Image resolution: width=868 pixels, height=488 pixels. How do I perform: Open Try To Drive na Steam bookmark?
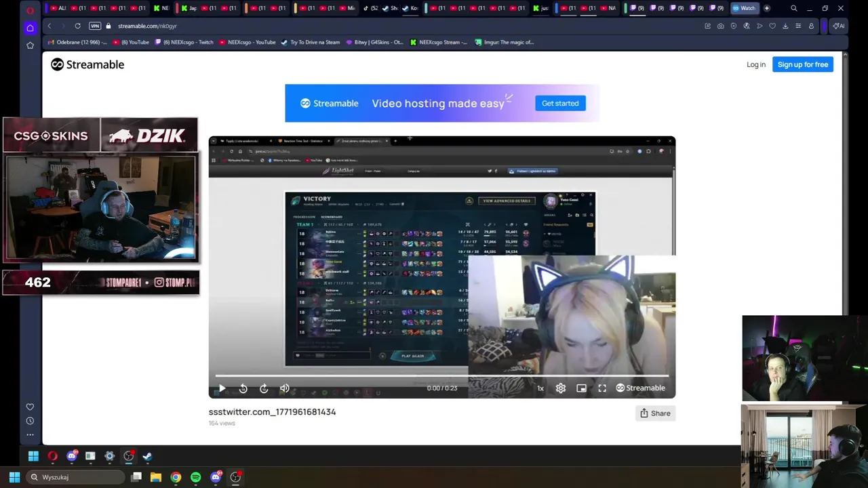(310, 42)
